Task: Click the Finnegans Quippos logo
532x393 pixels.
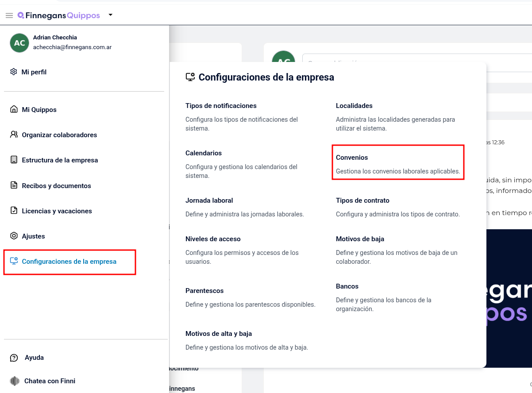Action: 59,15
